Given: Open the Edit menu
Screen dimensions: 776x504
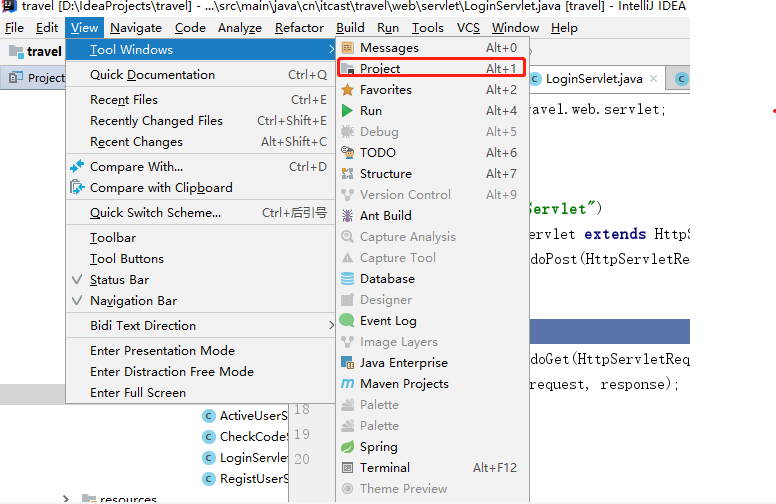Looking at the screenshot, I should pyautogui.click(x=47, y=28).
